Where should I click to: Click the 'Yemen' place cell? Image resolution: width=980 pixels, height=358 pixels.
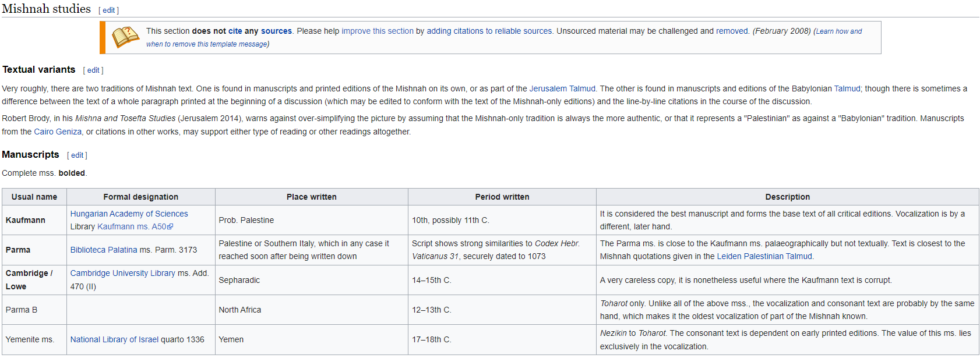tap(312, 340)
